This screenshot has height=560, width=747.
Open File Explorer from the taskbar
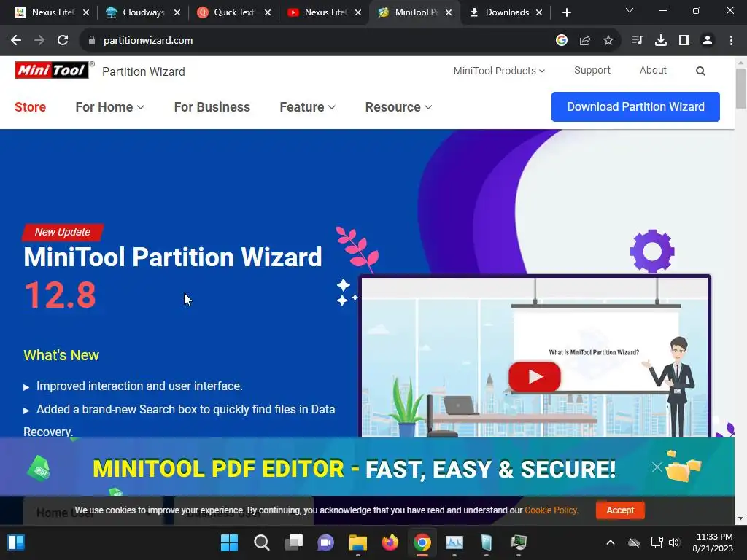coord(357,542)
